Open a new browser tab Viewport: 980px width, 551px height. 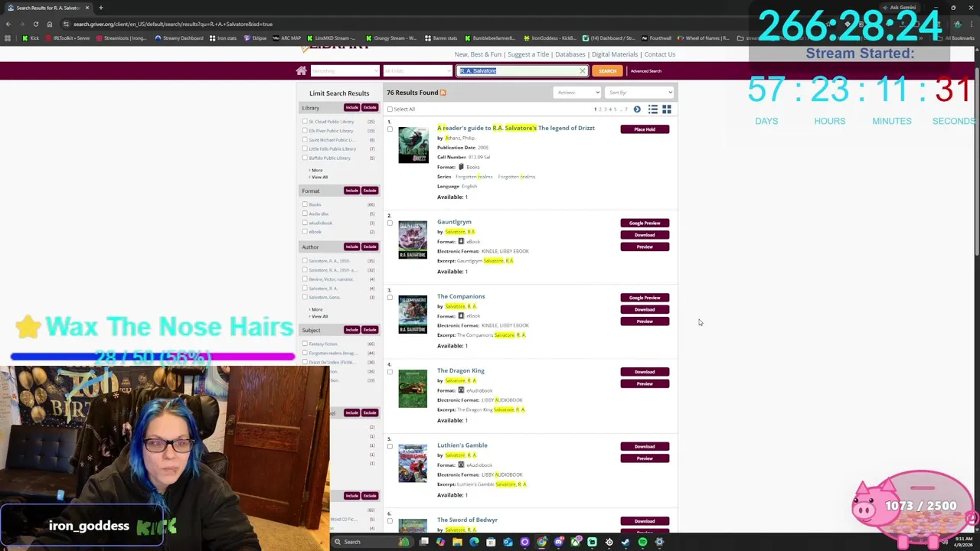click(x=101, y=8)
